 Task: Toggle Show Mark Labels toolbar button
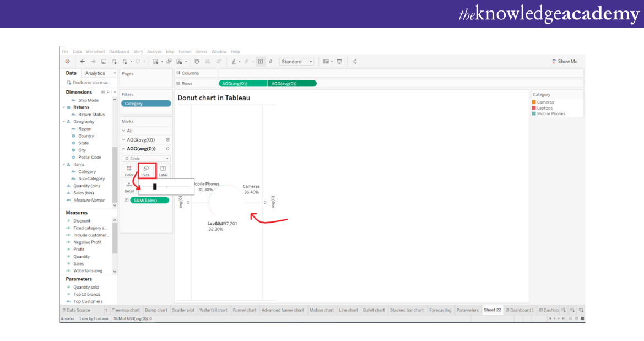(261, 62)
